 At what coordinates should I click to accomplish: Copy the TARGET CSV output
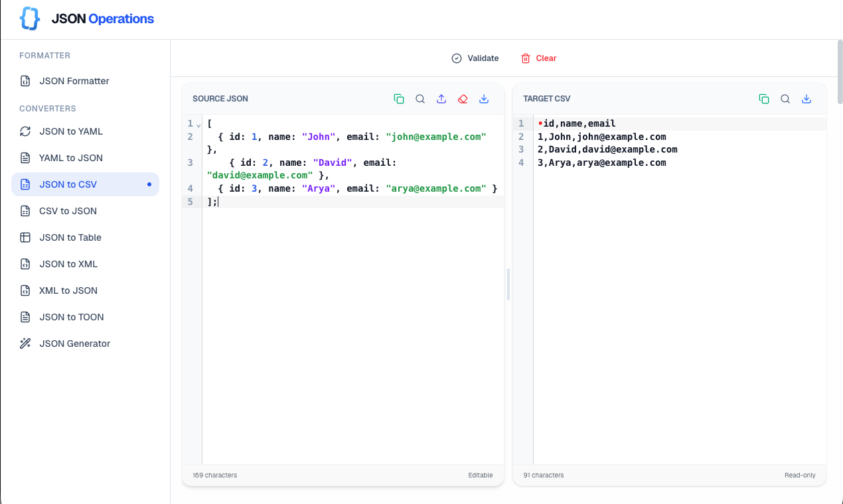point(764,98)
